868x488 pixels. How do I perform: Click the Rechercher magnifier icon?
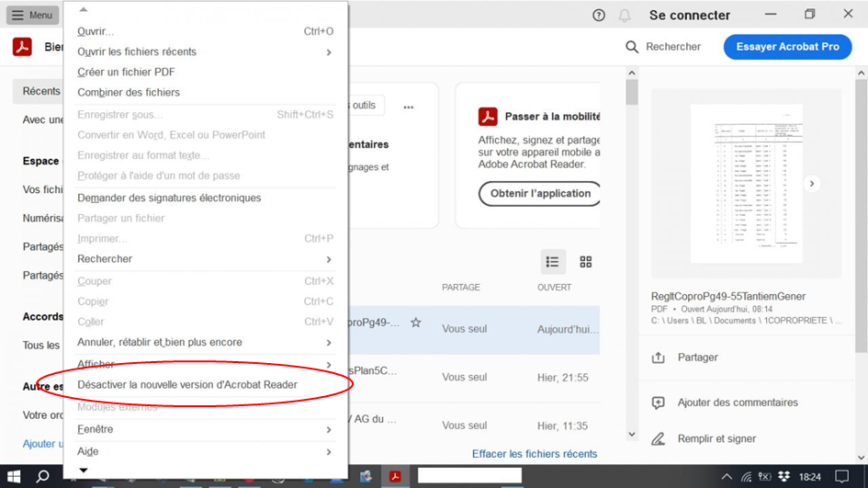[632, 47]
